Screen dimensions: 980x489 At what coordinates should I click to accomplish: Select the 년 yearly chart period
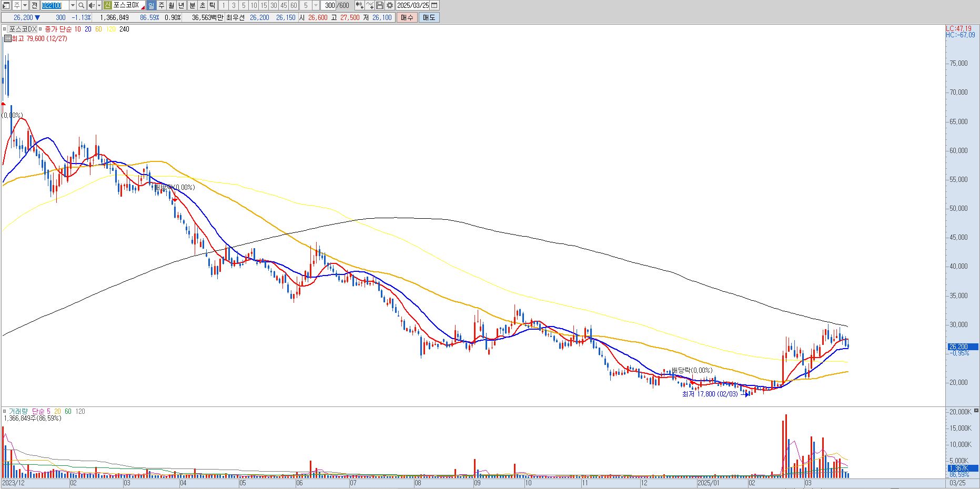[x=181, y=5]
